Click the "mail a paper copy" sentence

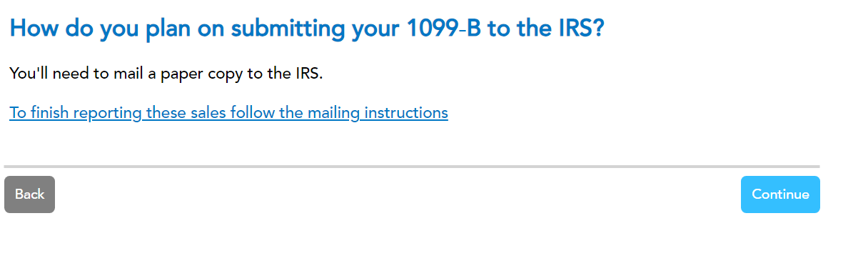point(166,74)
